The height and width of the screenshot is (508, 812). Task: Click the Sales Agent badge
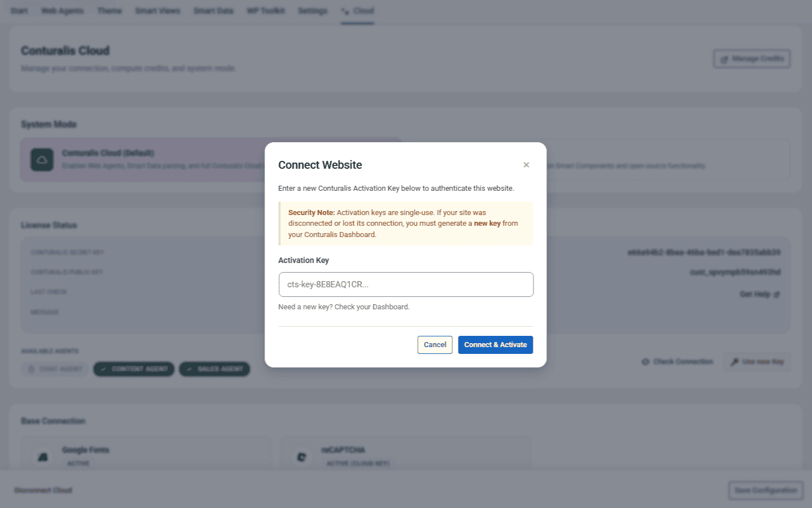[x=214, y=369]
